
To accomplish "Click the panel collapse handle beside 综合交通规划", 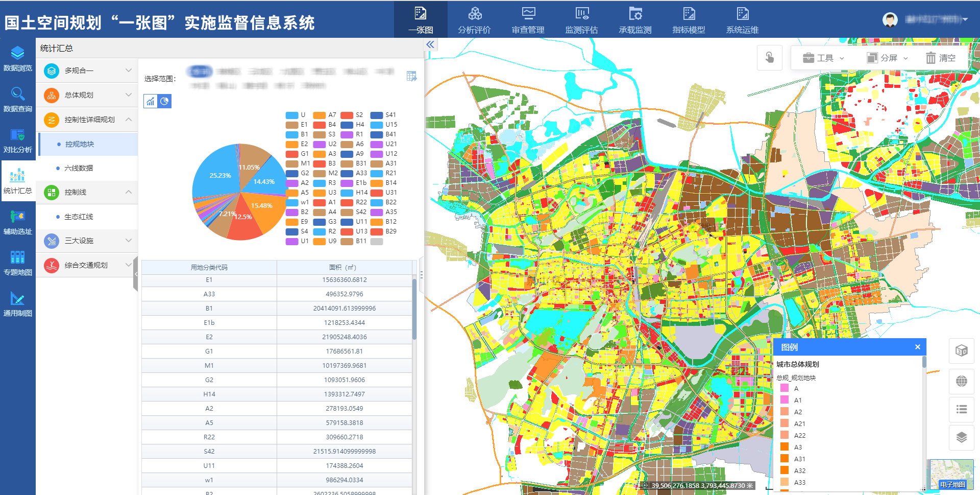I will tap(135, 274).
